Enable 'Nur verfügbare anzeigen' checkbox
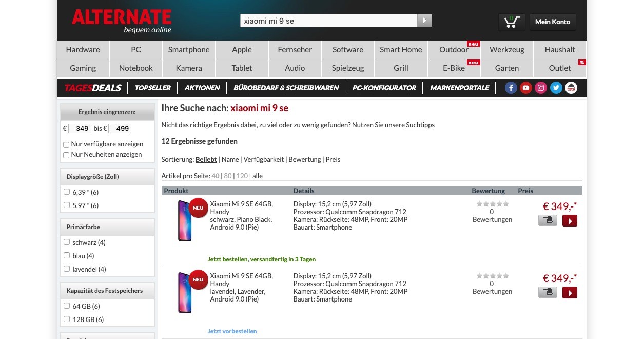 click(x=66, y=144)
